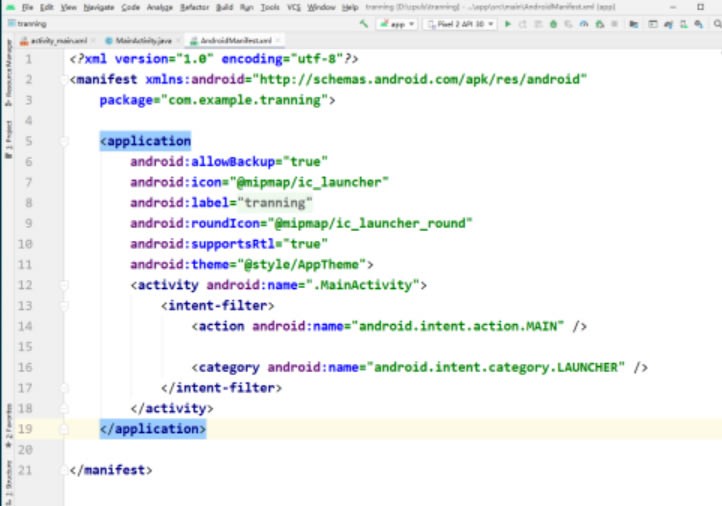Click line number 20 in the gutter
Viewport: 722px width, 506px height.
pos(25,450)
